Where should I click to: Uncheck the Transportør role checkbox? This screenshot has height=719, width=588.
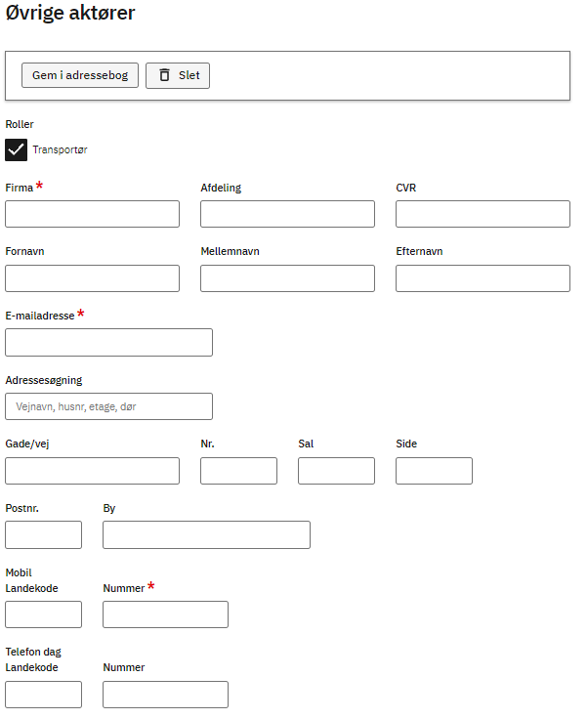pyautogui.click(x=17, y=149)
